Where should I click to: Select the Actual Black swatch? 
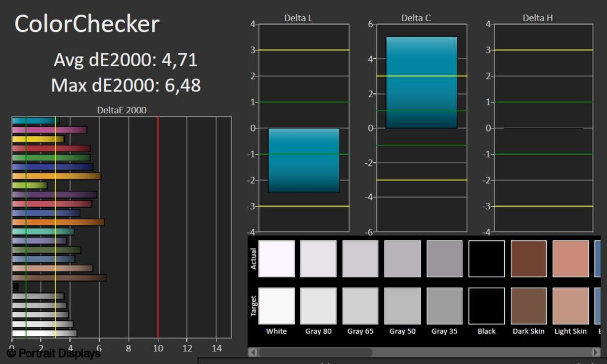pyautogui.click(x=487, y=259)
